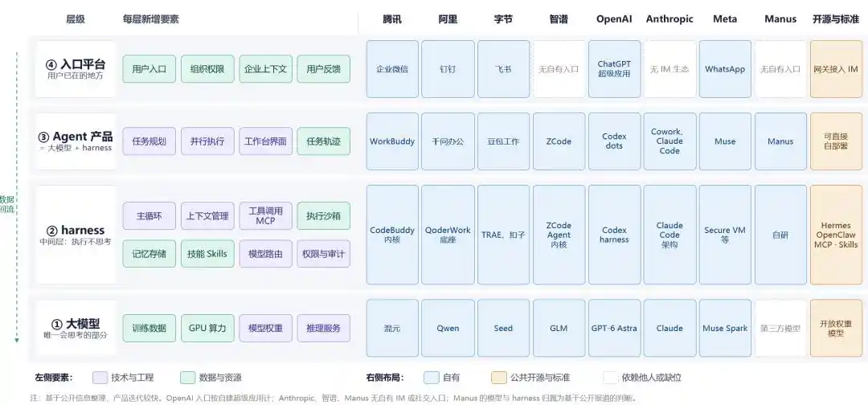This screenshot has height=405, width=868.
Task: Click the 模型路由 element box
Action: (x=266, y=254)
